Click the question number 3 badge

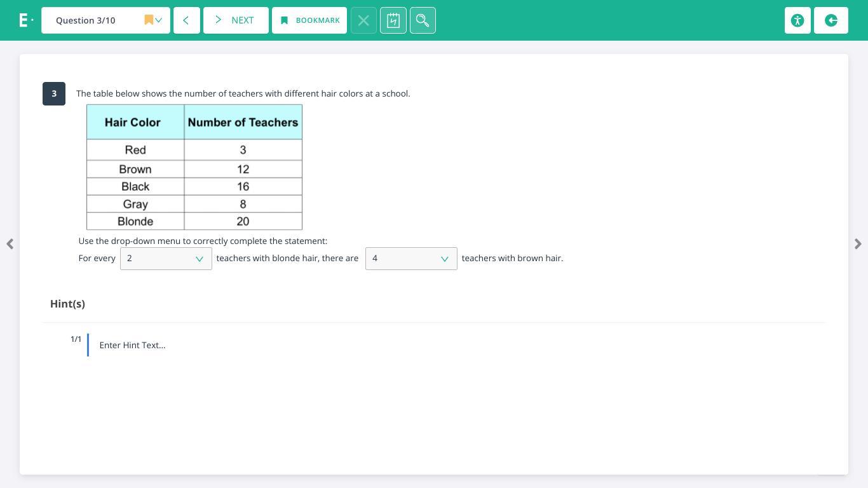pyautogui.click(x=54, y=93)
